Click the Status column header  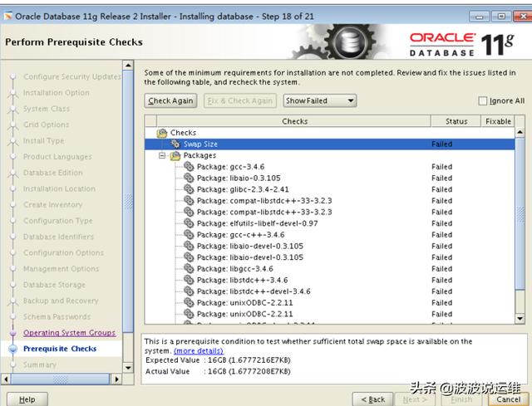(456, 121)
